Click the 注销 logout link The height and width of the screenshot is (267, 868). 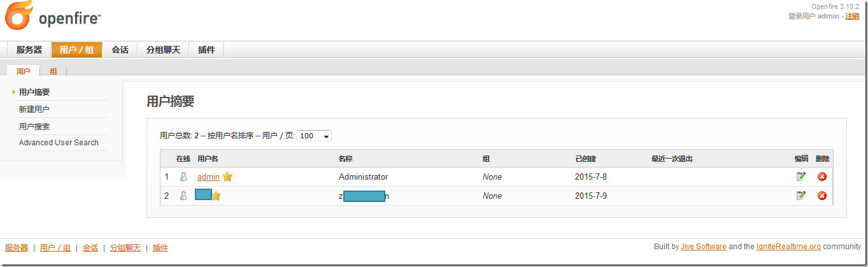[852, 16]
